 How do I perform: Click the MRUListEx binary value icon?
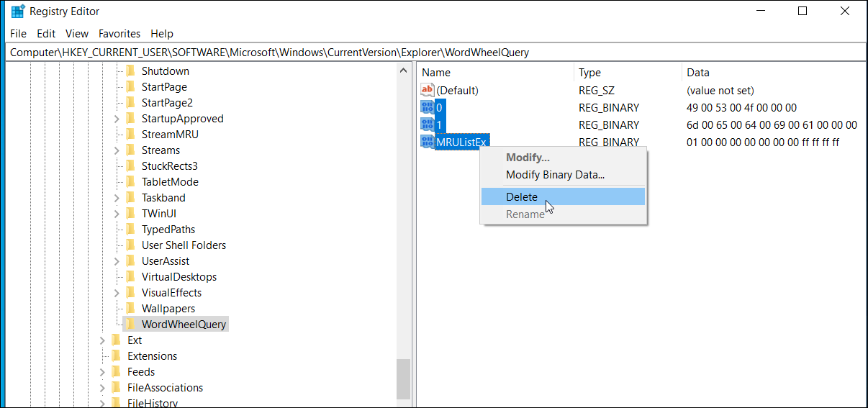tap(428, 142)
